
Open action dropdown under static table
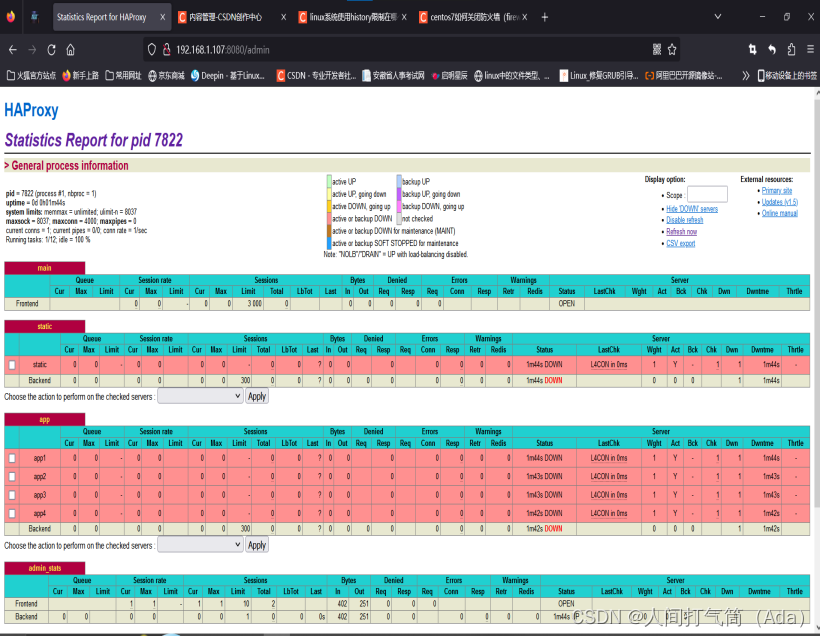200,396
